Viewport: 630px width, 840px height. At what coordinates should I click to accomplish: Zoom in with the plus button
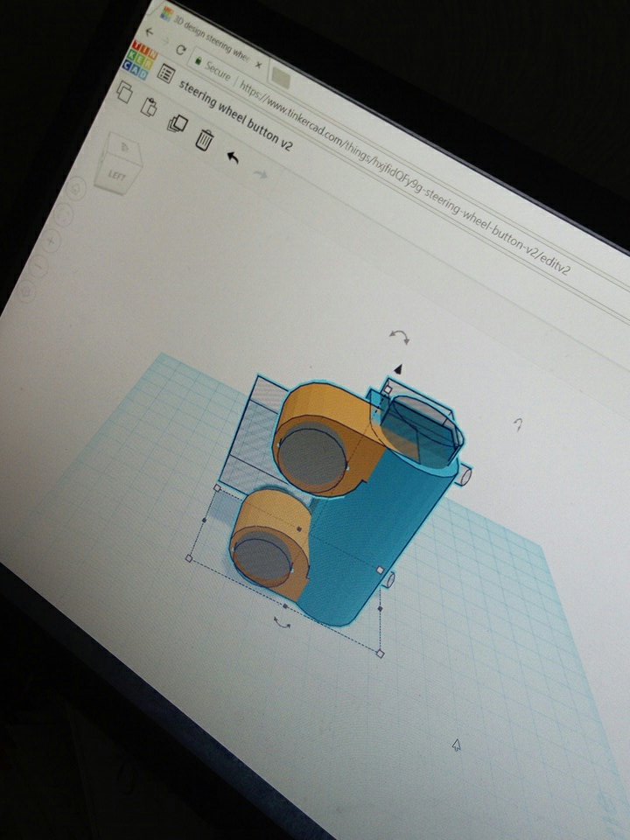51,241
